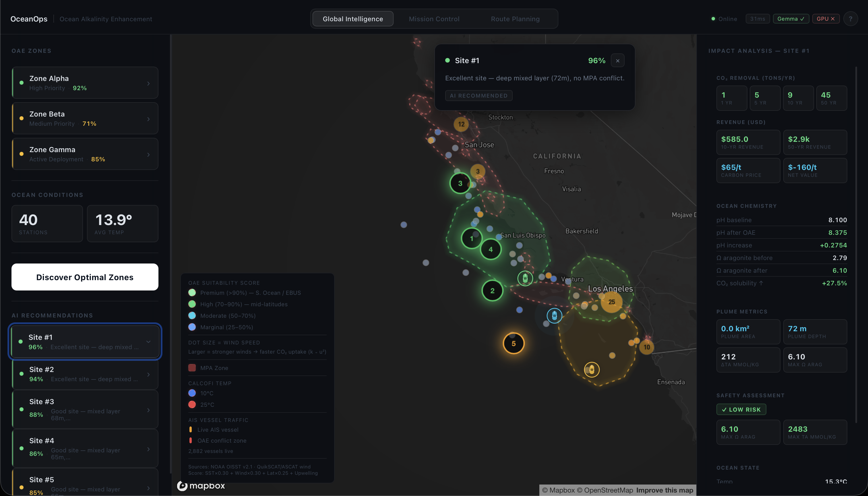Click the Mapbox logo

click(201, 486)
